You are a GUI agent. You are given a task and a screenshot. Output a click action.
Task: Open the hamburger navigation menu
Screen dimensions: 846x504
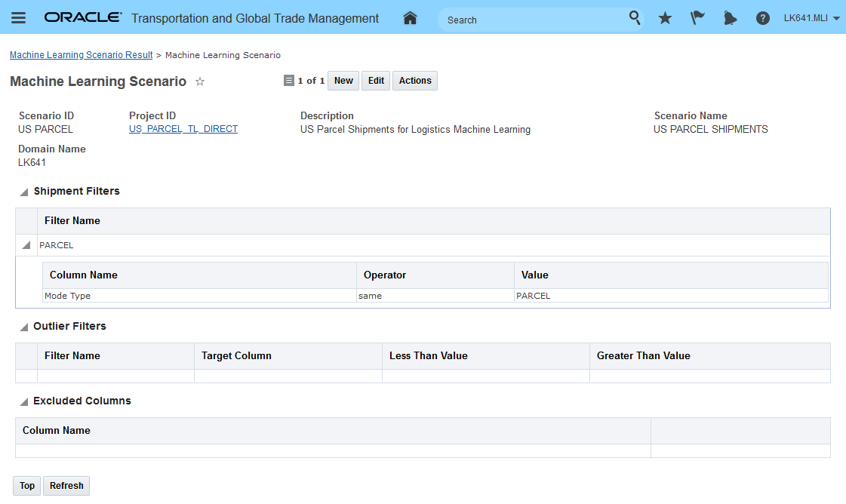click(x=18, y=18)
